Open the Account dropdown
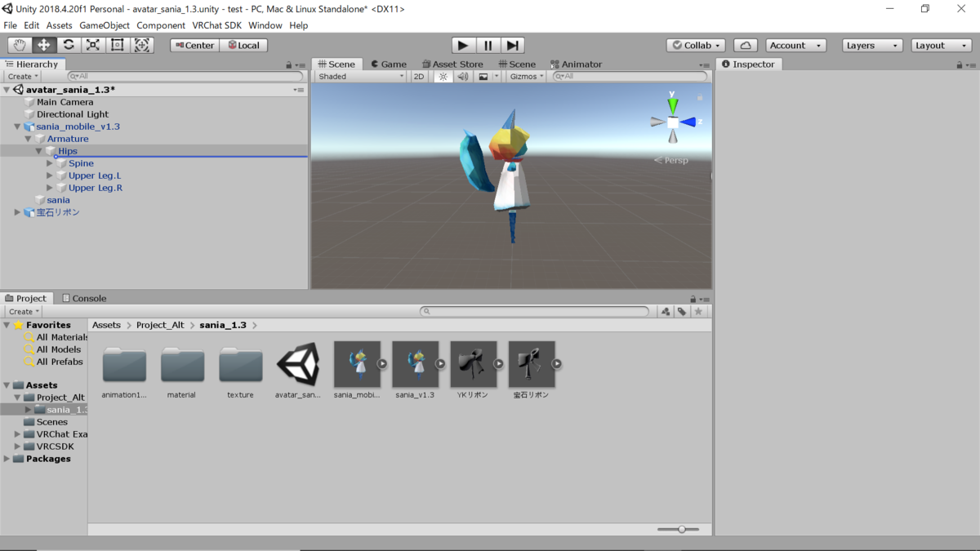This screenshot has width=980, height=551. coord(795,46)
